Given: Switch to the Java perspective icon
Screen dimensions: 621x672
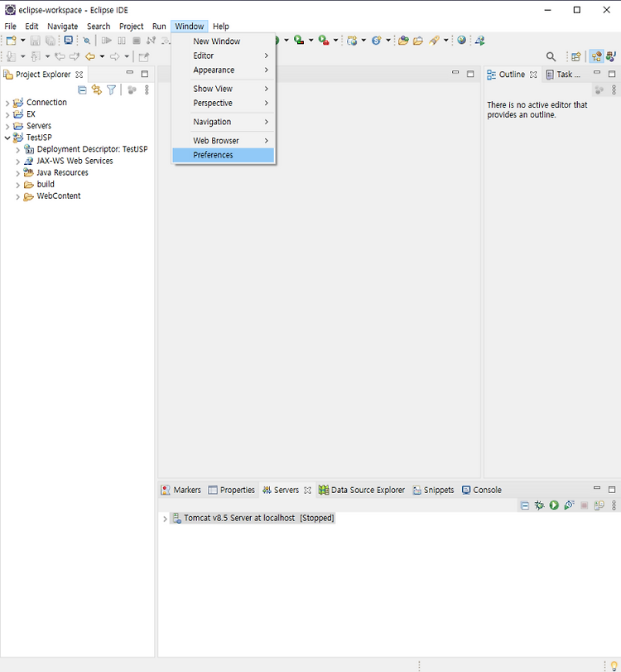Looking at the screenshot, I should click(x=611, y=56).
